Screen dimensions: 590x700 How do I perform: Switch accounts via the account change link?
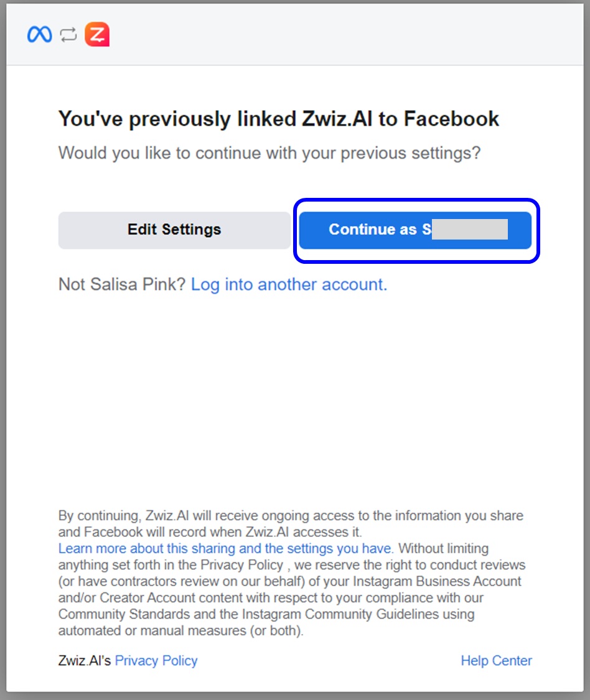click(x=289, y=284)
